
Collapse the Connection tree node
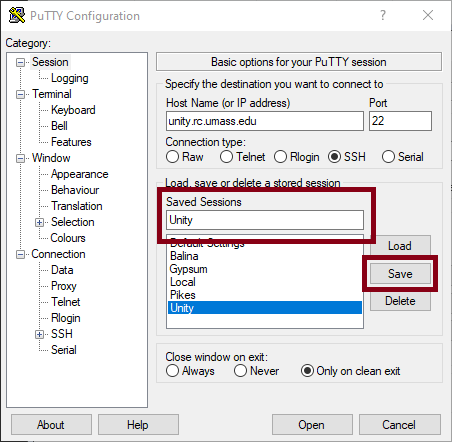(x=21, y=254)
